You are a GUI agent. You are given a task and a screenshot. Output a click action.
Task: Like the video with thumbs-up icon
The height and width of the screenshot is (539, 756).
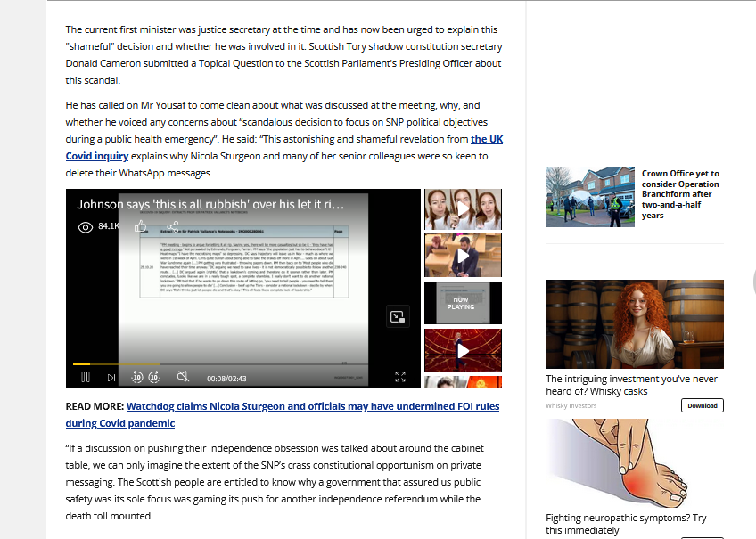click(x=140, y=226)
